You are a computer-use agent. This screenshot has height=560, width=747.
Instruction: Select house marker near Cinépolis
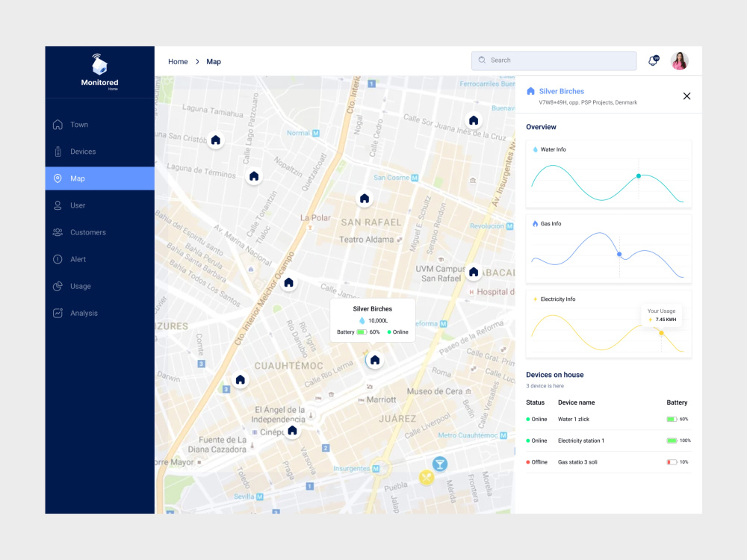[x=293, y=431]
